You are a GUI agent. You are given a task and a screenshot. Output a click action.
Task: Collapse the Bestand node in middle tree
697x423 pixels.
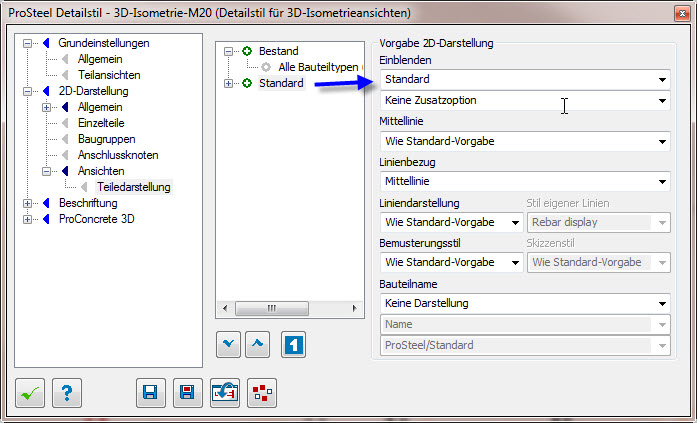pyautogui.click(x=228, y=52)
